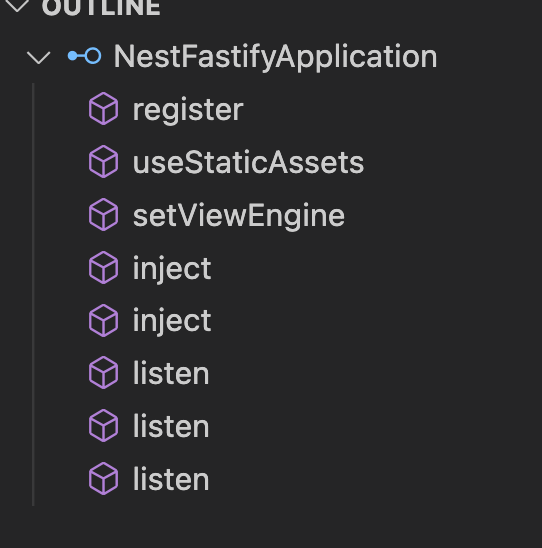Click the OUTLINE panel header title
Image resolution: width=542 pixels, height=548 pixels.
tap(101, 7)
